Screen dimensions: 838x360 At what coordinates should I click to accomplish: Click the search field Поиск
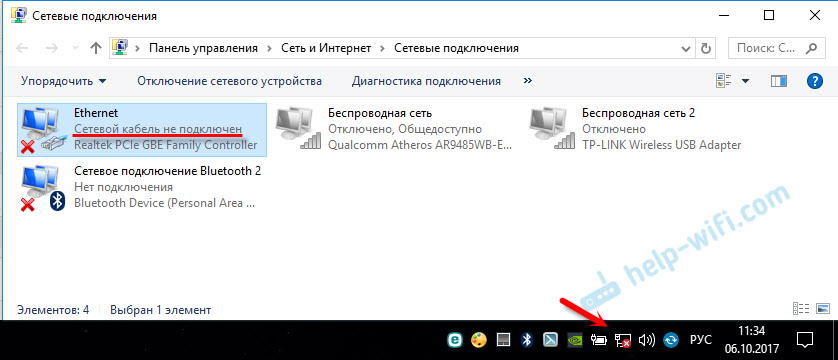pos(775,48)
